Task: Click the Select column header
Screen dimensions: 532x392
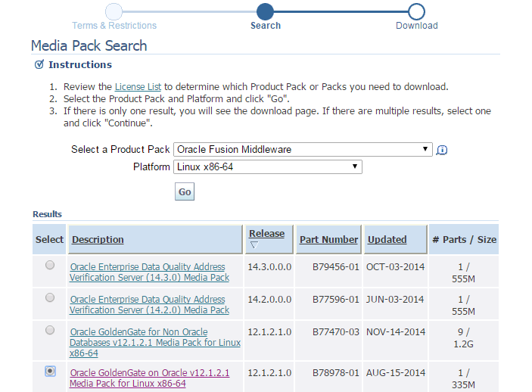Action: point(49,239)
